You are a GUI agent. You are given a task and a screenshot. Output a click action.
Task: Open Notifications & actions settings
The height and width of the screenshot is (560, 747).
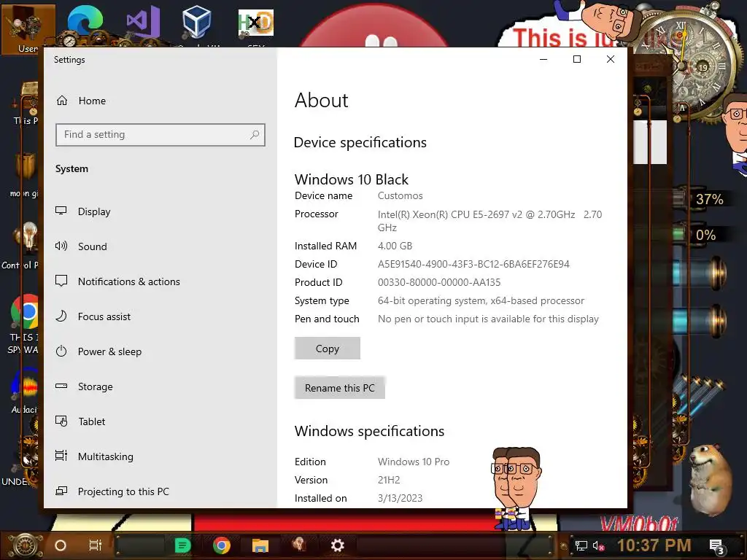(x=128, y=281)
